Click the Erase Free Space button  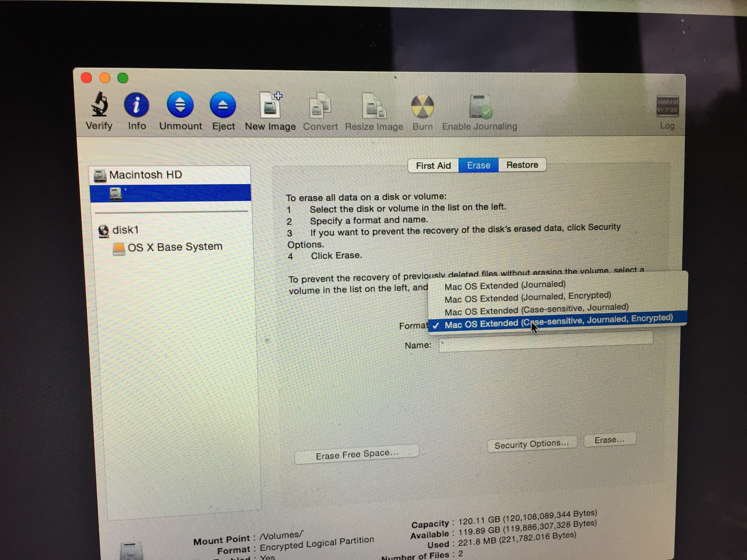[x=357, y=454]
